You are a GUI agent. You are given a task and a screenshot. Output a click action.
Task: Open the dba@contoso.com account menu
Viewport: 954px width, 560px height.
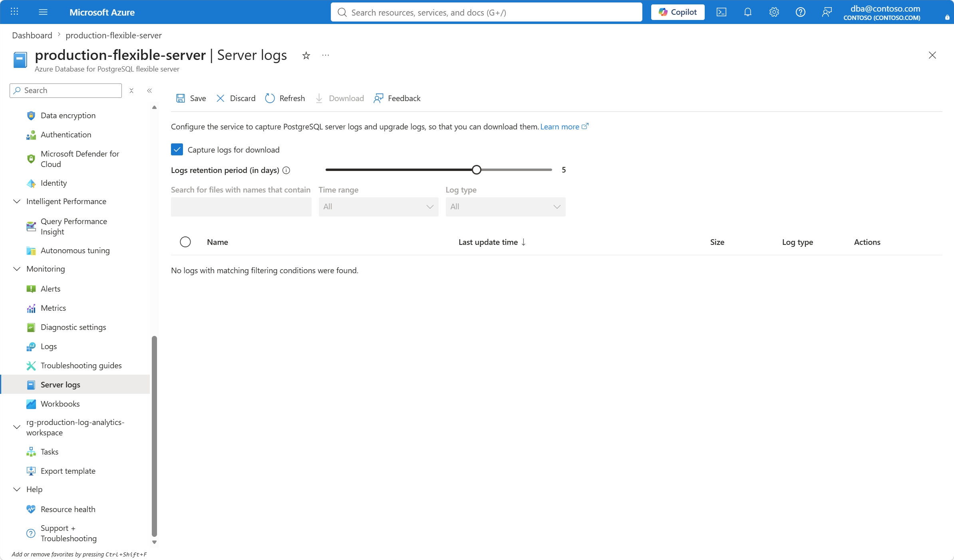[x=882, y=12]
